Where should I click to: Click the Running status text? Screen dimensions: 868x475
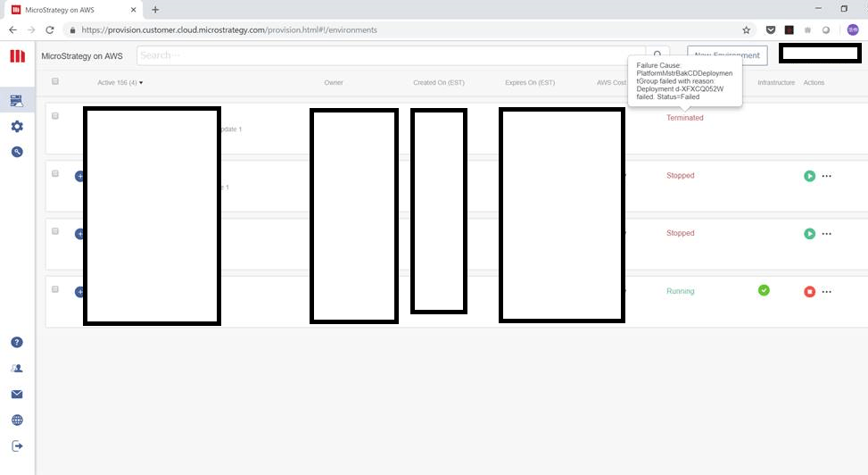click(681, 291)
